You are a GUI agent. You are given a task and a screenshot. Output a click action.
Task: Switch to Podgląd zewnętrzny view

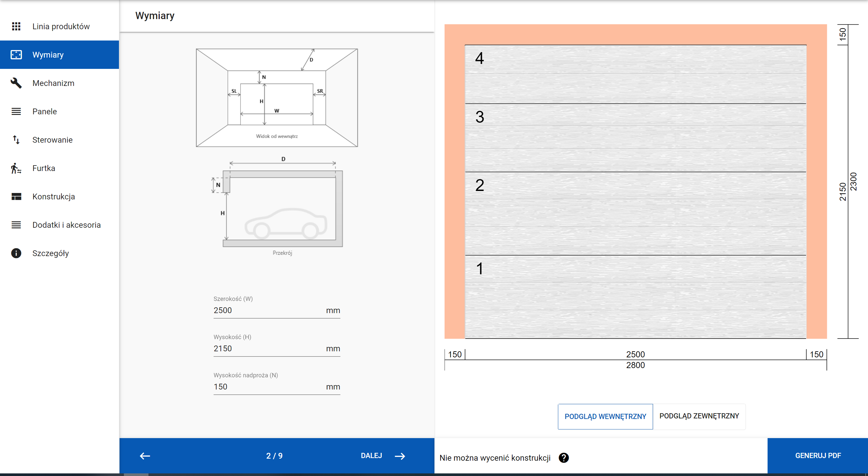pos(700,416)
